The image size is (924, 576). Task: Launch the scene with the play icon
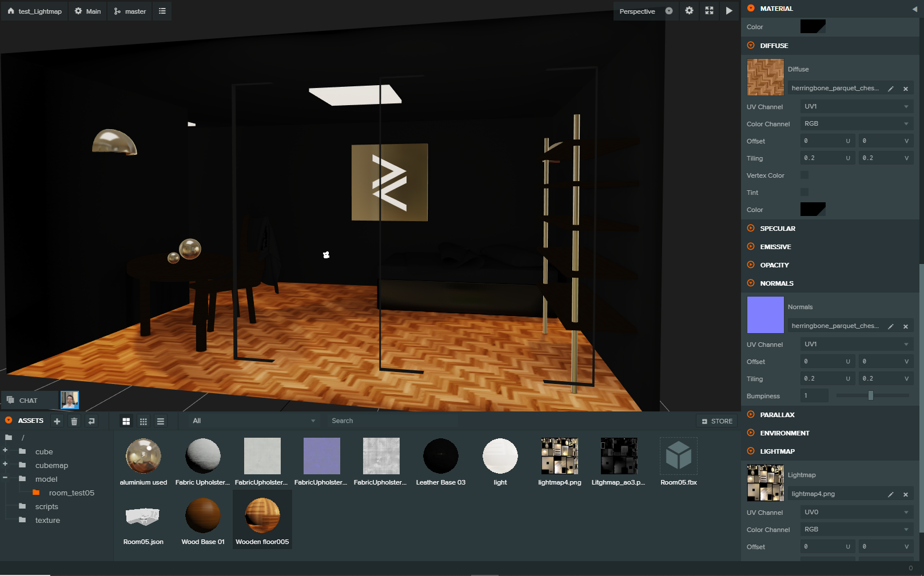[x=728, y=11]
